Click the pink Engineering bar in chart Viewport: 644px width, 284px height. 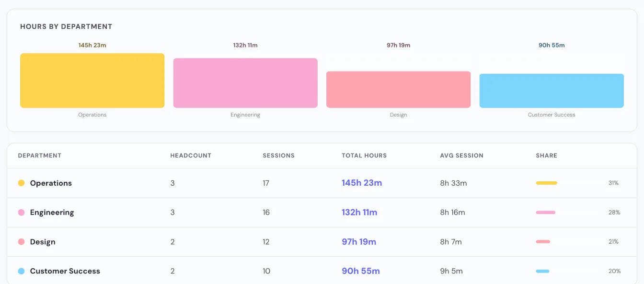[245, 83]
